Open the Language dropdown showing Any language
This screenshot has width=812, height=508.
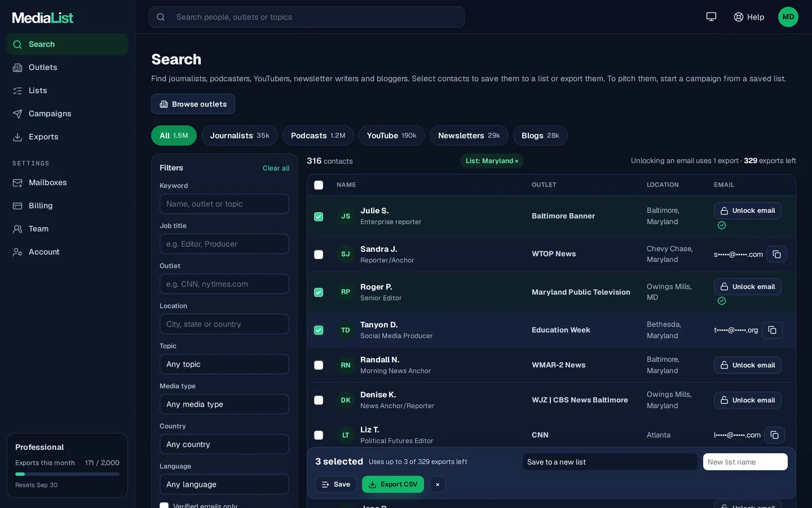coord(224,484)
